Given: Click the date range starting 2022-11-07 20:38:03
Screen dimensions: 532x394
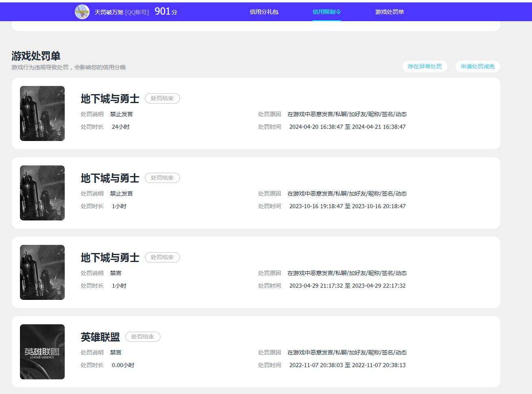Looking at the screenshot, I should 348,365.
